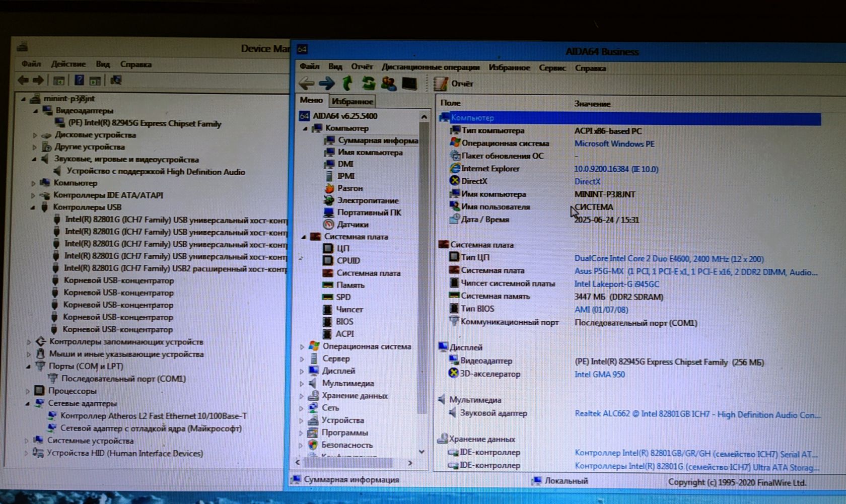Click the Значение column header
This screenshot has width=846, height=504.
(x=592, y=104)
